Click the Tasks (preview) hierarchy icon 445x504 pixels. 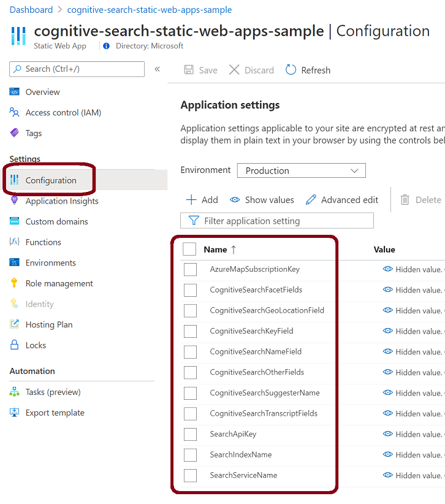point(14,392)
